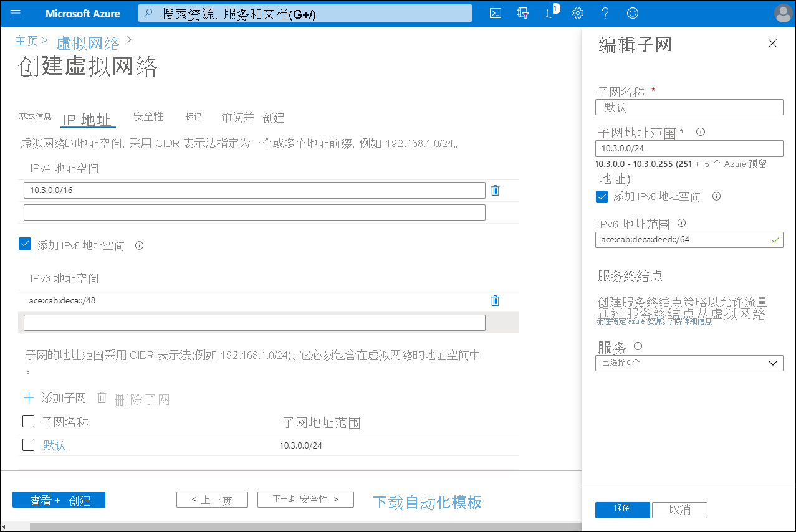Expand the portal hamburger menu
796x532 pixels.
(15, 13)
